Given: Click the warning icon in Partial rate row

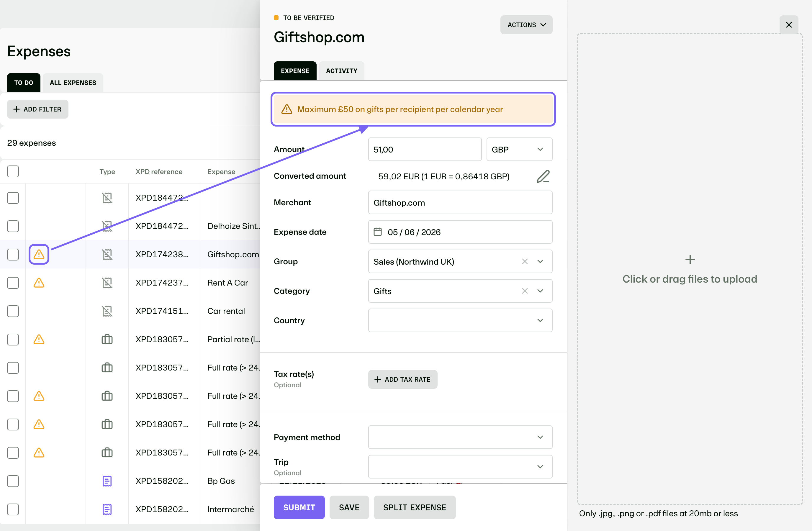Looking at the screenshot, I should (39, 339).
